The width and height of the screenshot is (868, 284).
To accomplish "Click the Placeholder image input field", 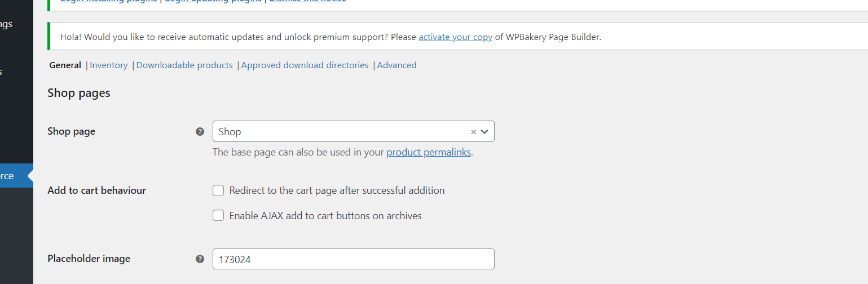I will coord(353,259).
